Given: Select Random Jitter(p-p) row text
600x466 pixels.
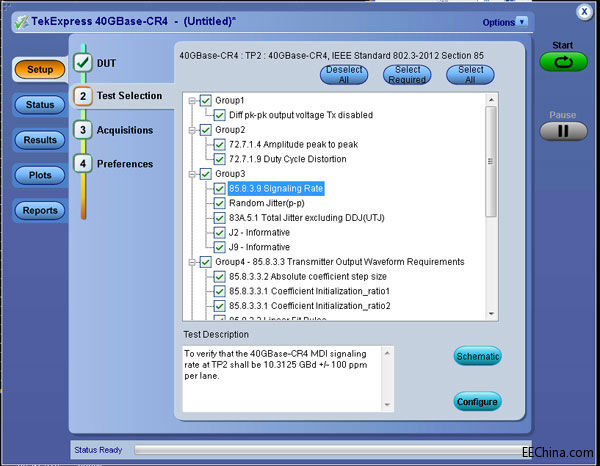Looking at the screenshot, I should [267, 203].
